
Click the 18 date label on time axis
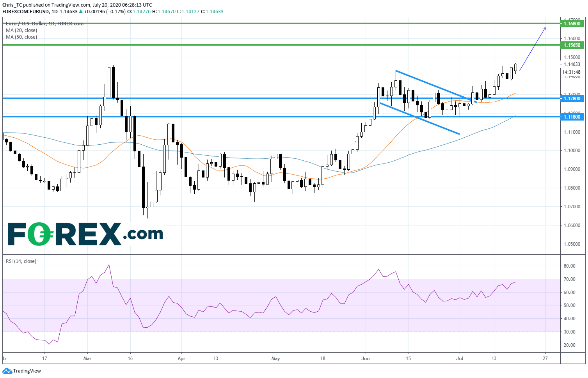323,358
